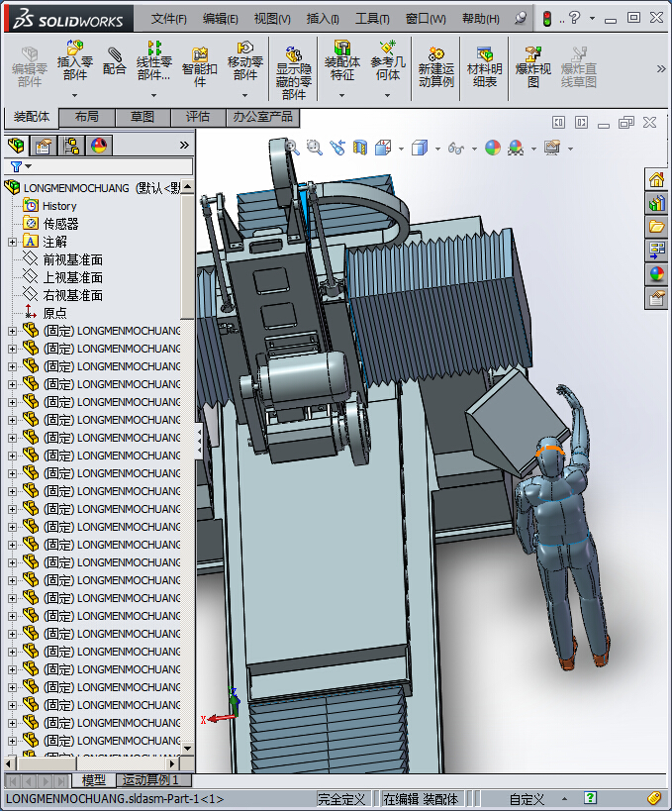
Task: Toggle the pushpin next to Help menu
Action: coord(521,19)
